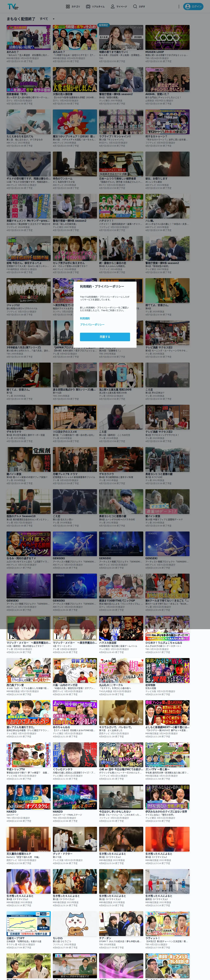Open the プライバシーポリシー link in dialog

click(x=92, y=325)
